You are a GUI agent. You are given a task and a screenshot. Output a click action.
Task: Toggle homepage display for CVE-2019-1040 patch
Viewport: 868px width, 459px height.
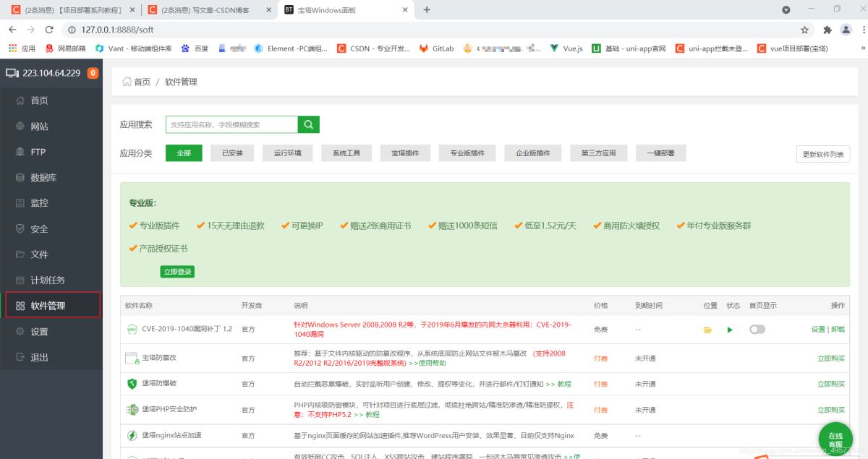pyautogui.click(x=757, y=330)
